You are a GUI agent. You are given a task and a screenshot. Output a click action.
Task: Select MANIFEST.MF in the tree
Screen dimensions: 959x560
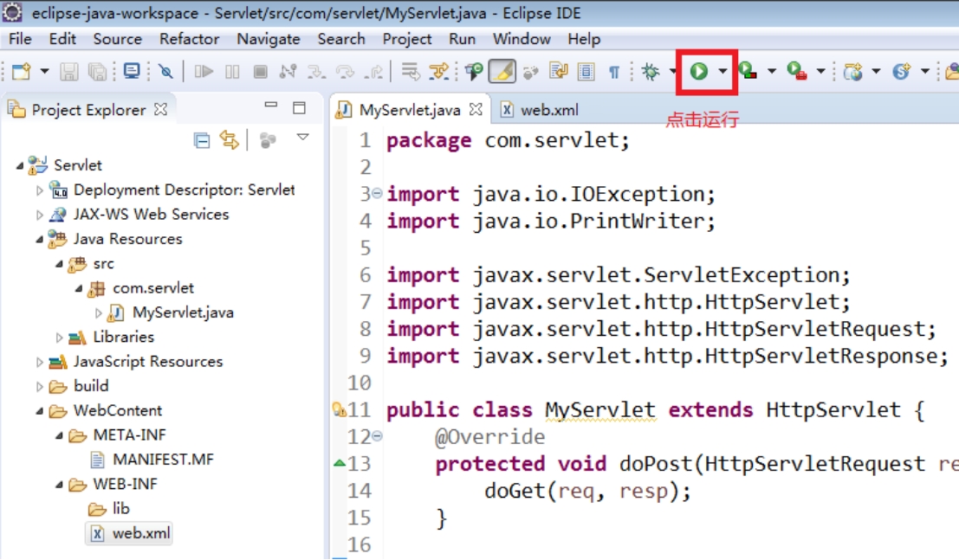[164, 459]
